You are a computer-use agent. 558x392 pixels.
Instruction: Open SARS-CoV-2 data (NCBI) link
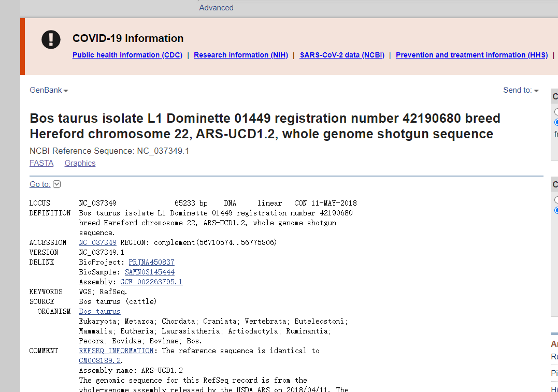(x=342, y=55)
